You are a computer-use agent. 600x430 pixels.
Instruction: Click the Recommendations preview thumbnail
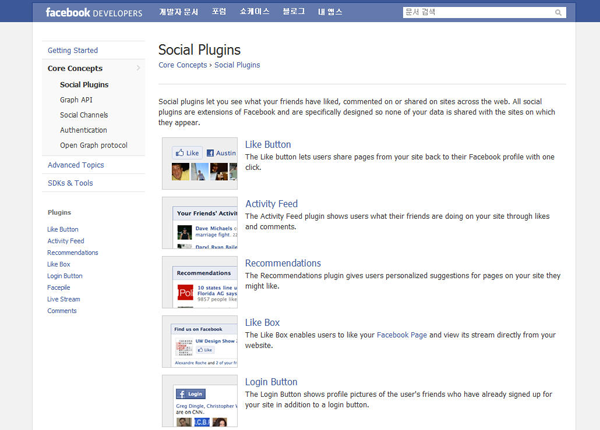200,282
